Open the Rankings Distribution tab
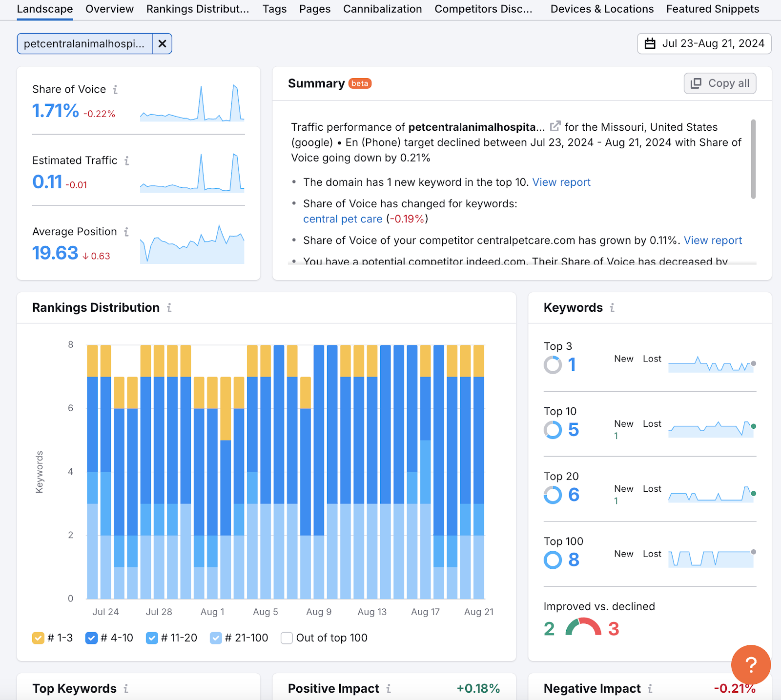 (x=198, y=9)
